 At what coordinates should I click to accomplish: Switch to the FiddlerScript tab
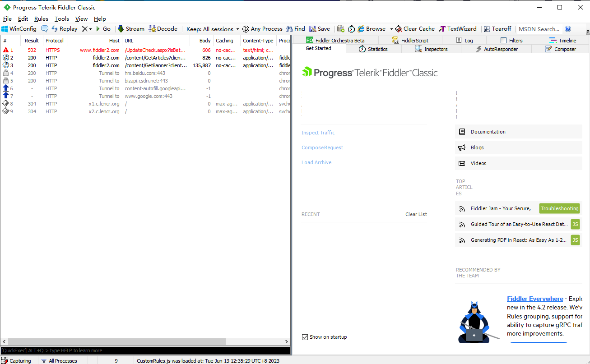tap(410, 40)
